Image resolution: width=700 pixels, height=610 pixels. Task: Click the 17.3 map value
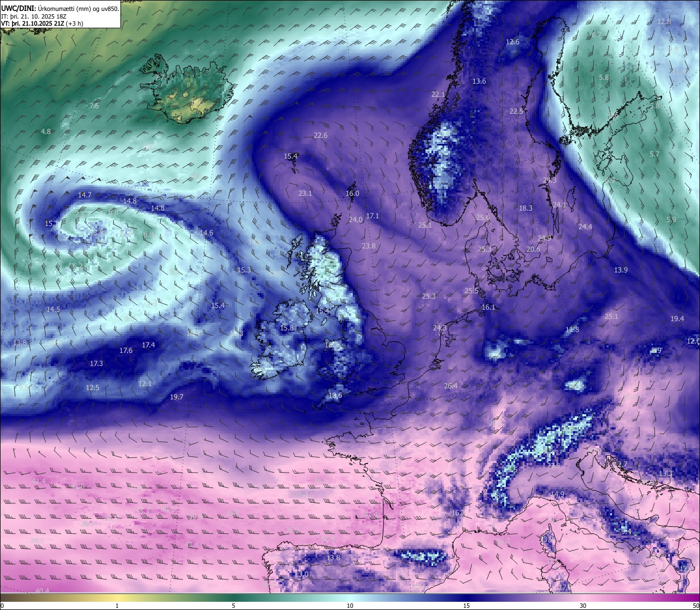pos(96,364)
